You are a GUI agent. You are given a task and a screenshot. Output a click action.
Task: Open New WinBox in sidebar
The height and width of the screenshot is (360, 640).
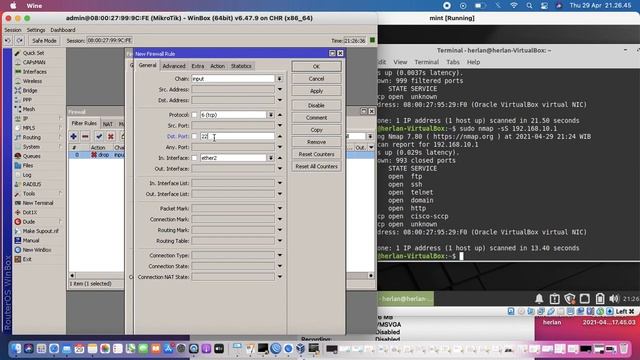(37, 250)
